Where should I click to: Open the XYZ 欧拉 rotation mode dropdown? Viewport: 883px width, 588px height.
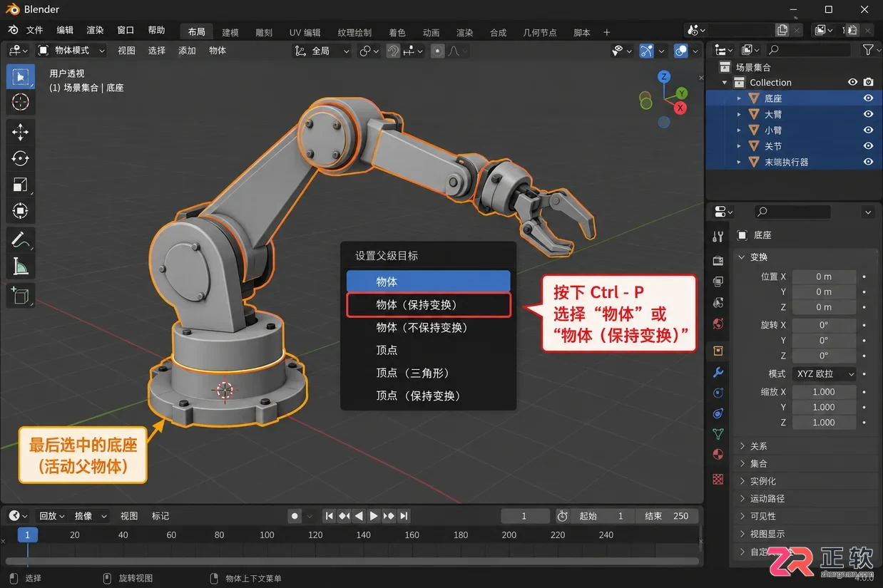825,373
